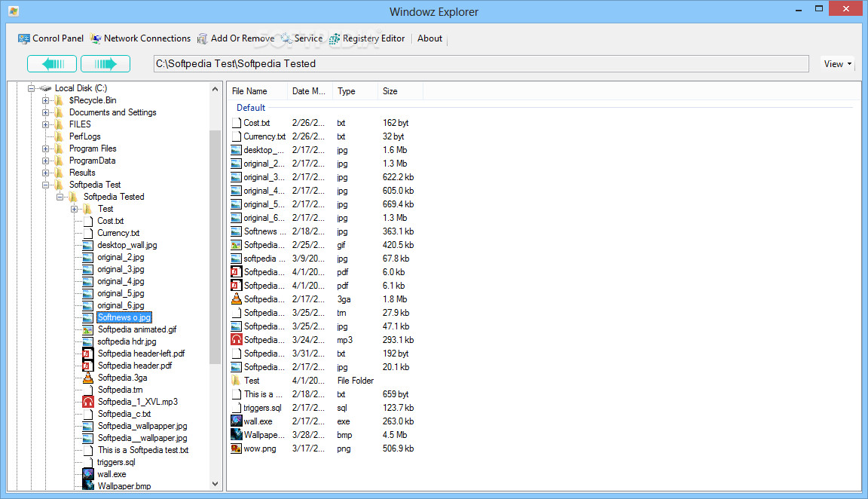The height and width of the screenshot is (499, 868).
Task: Click the Cost.txt page icon in file list
Action: point(237,123)
